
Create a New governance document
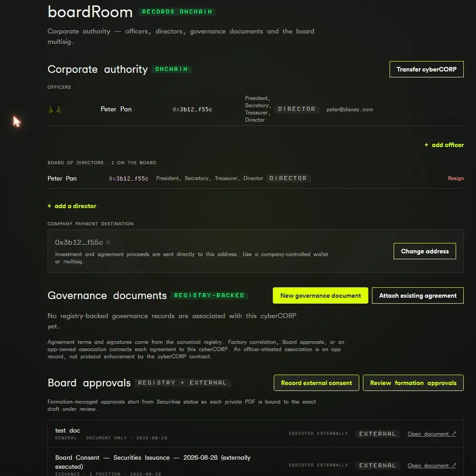(320, 295)
